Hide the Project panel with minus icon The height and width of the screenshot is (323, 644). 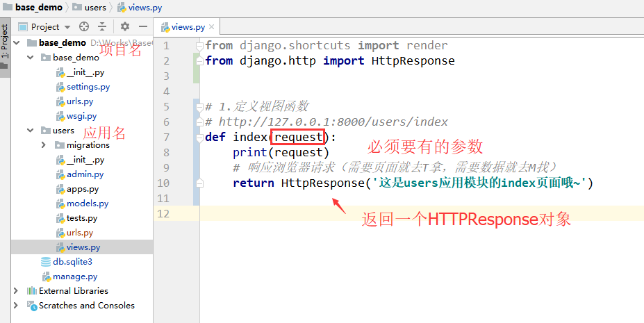tap(143, 26)
